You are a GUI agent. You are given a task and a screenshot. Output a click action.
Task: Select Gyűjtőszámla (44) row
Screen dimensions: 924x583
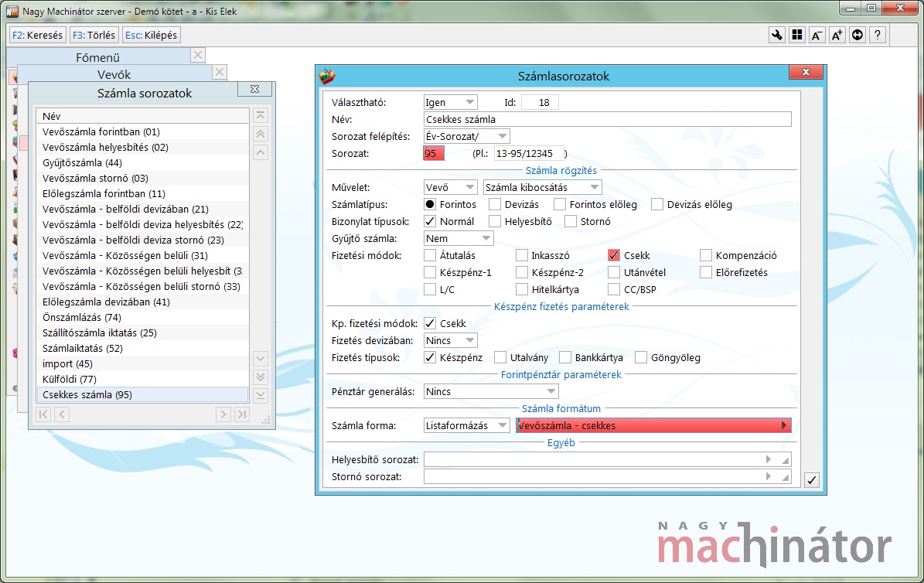click(x=142, y=162)
